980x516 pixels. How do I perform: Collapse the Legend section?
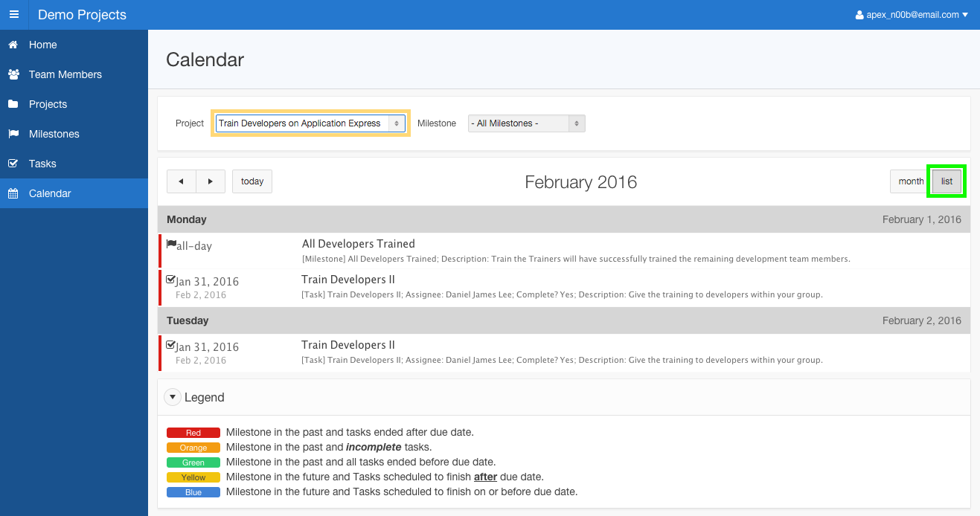pyautogui.click(x=173, y=397)
